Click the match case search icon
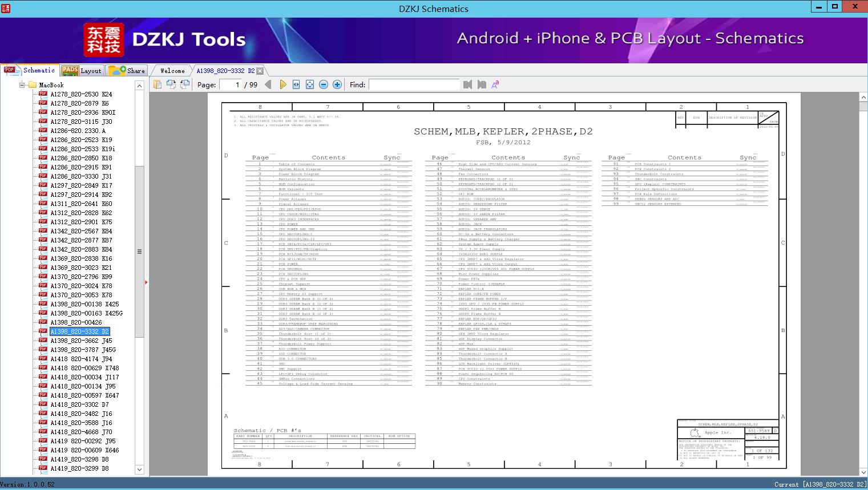868x490 pixels. coord(495,84)
